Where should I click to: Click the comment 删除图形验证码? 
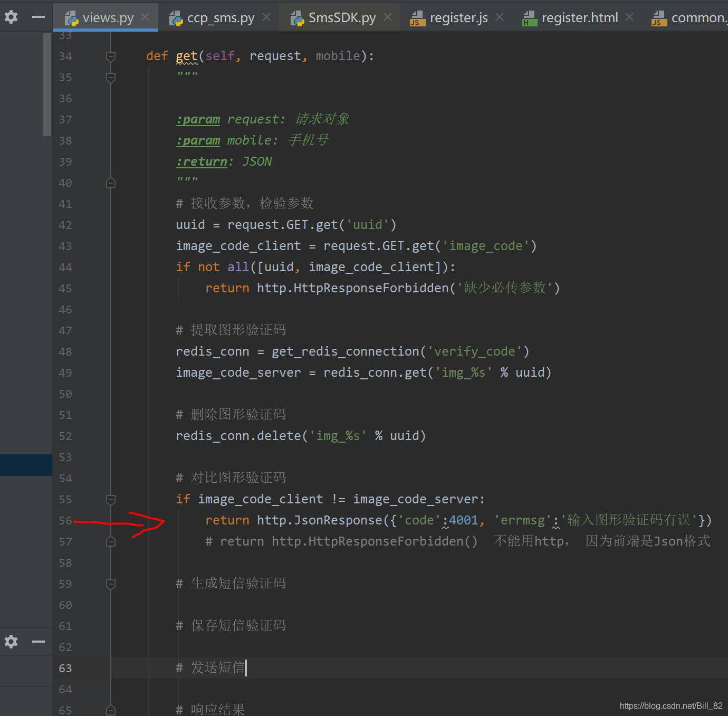(231, 415)
